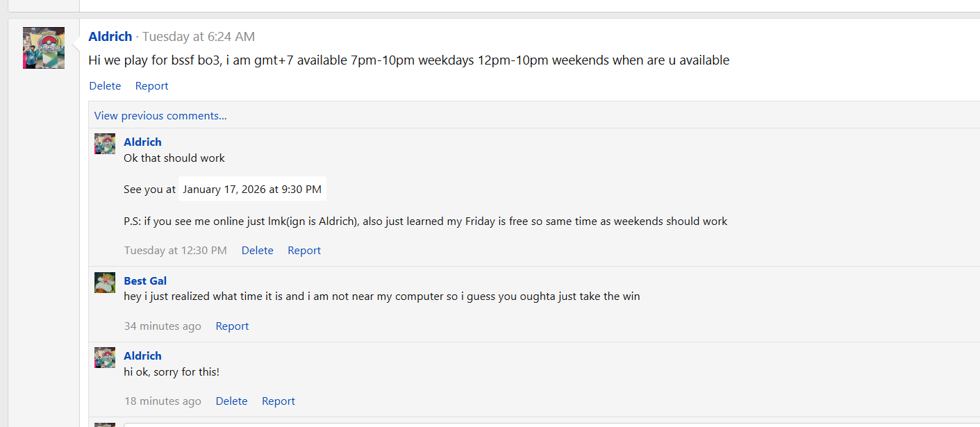Click Aldrich username on the main post
This screenshot has height=427, width=980.
point(110,37)
